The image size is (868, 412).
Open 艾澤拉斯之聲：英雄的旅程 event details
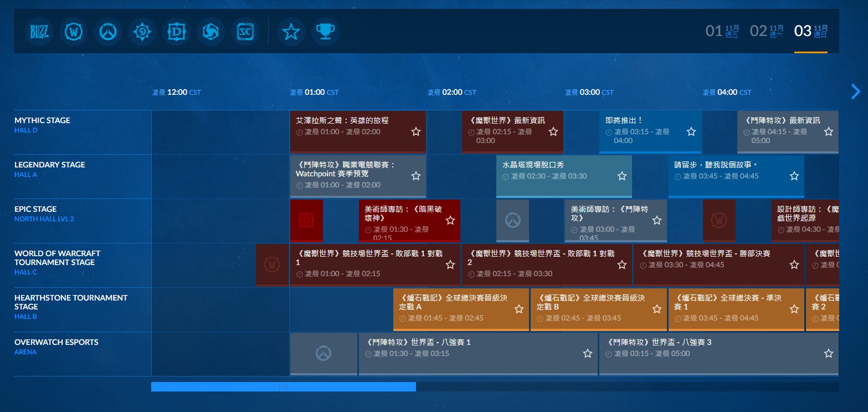tap(358, 131)
